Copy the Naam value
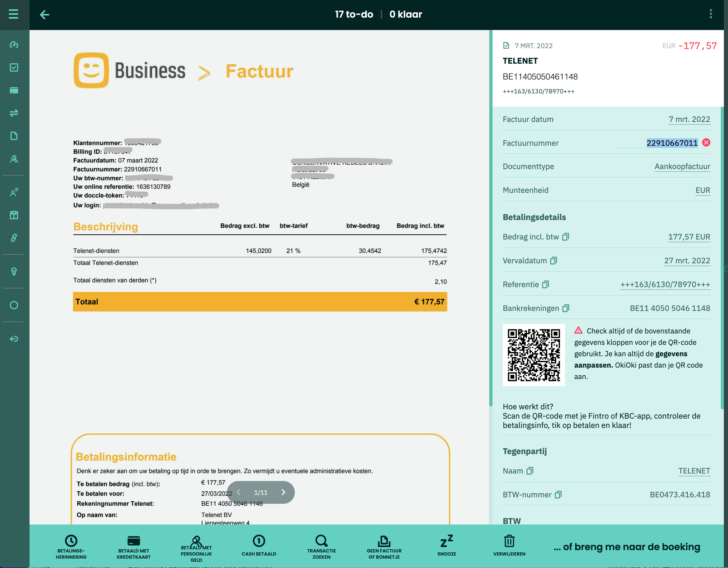This screenshot has width=728, height=568. coord(530,471)
